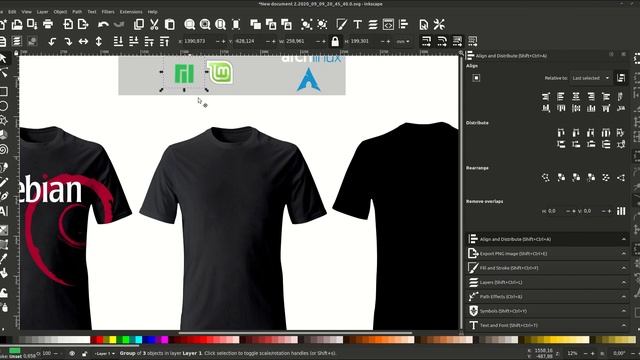Viewport: 640px width, 360px height.
Task: Pick the pure red swatch in the palette
Action: click(x=100, y=340)
